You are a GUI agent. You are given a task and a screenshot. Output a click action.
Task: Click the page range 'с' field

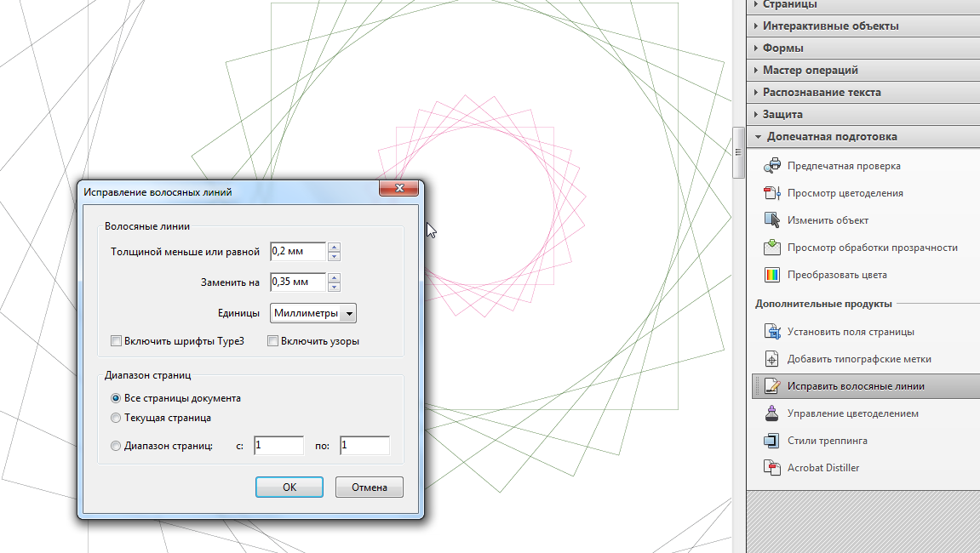point(278,446)
